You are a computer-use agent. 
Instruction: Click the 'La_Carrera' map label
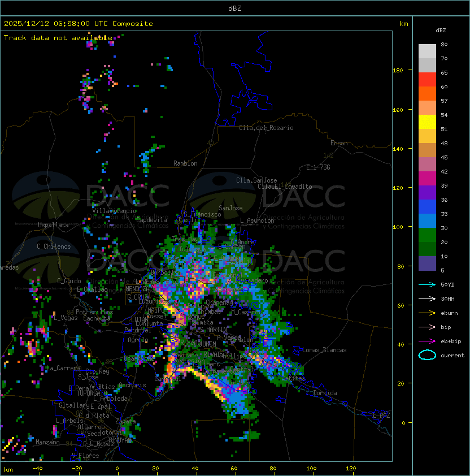click(63, 368)
